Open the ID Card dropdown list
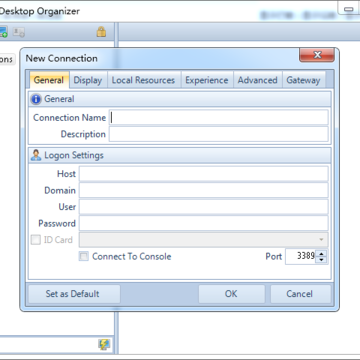The image size is (360, 360). [321, 240]
